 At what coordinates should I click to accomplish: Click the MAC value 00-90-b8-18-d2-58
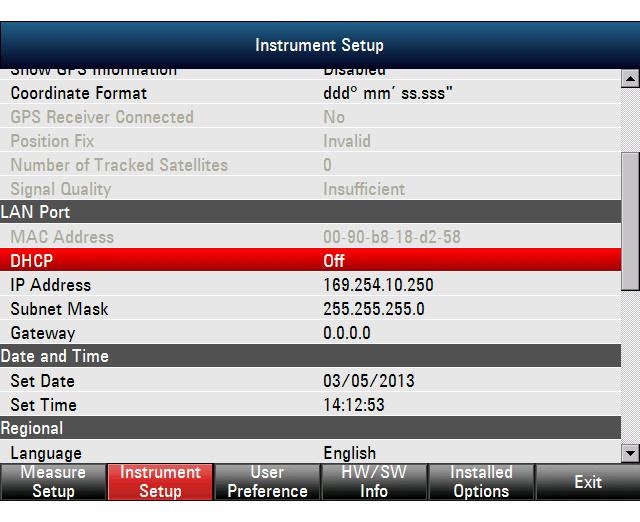(392, 237)
